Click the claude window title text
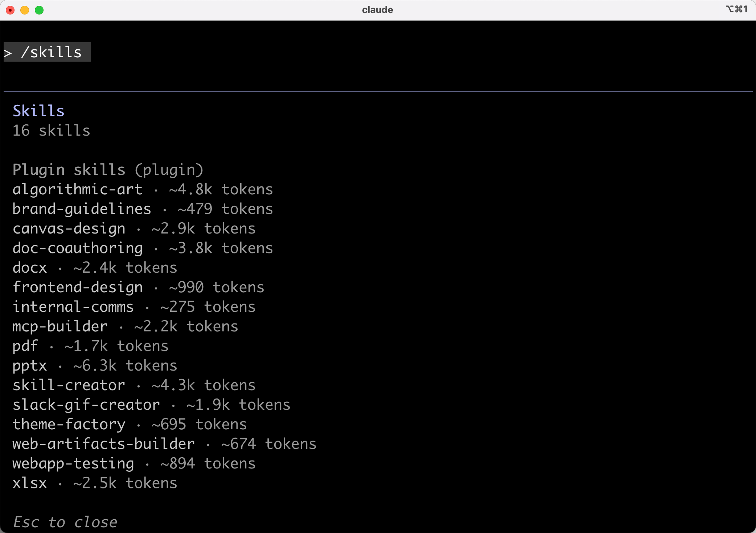Screen dimensions: 756x533 [377, 10]
